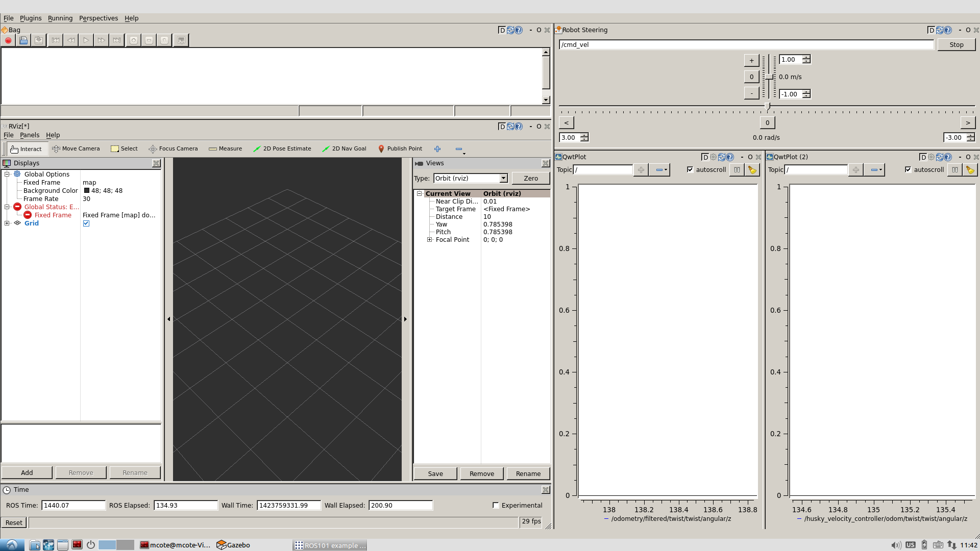Click the Background Color swatch
The width and height of the screenshot is (980, 551).
click(86, 191)
